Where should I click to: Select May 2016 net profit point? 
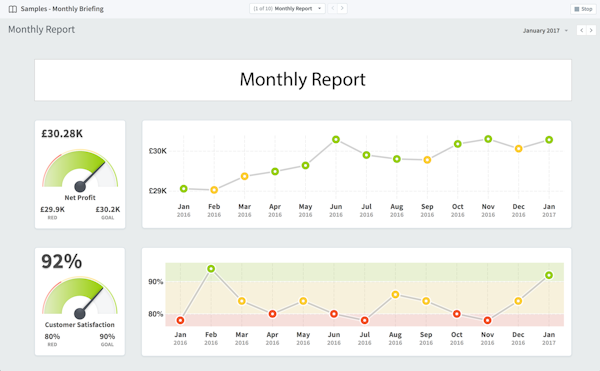[x=305, y=166]
